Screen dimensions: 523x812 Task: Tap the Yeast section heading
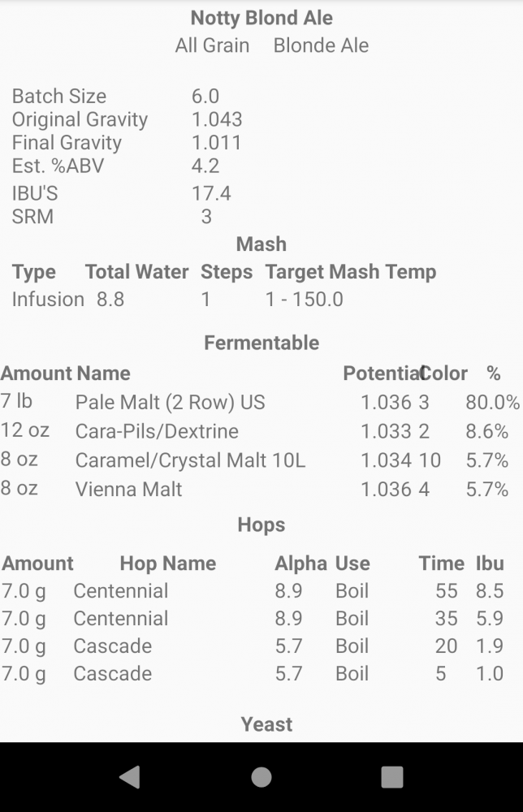tap(266, 724)
